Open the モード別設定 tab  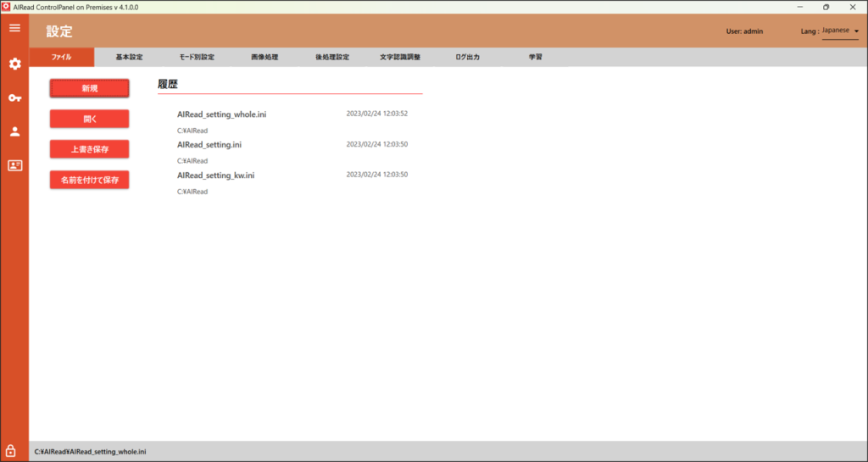[197, 57]
